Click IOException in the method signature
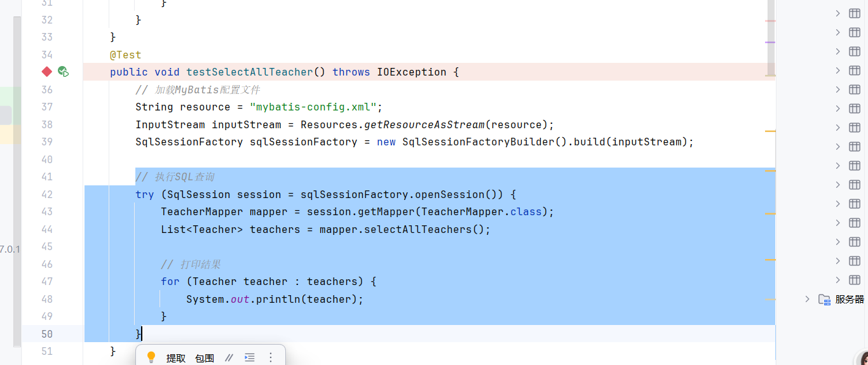Screen dimensions: 868x365 pyautogui.click(x=412, y=72)
